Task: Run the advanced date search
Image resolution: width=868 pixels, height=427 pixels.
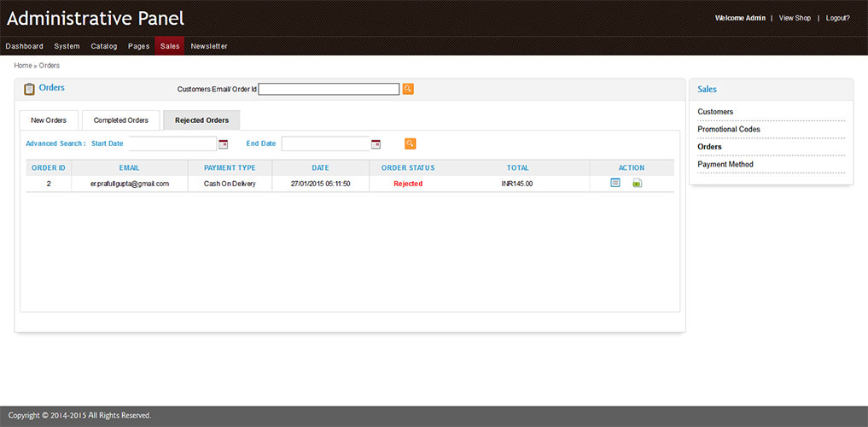Action: pos(411,143)
